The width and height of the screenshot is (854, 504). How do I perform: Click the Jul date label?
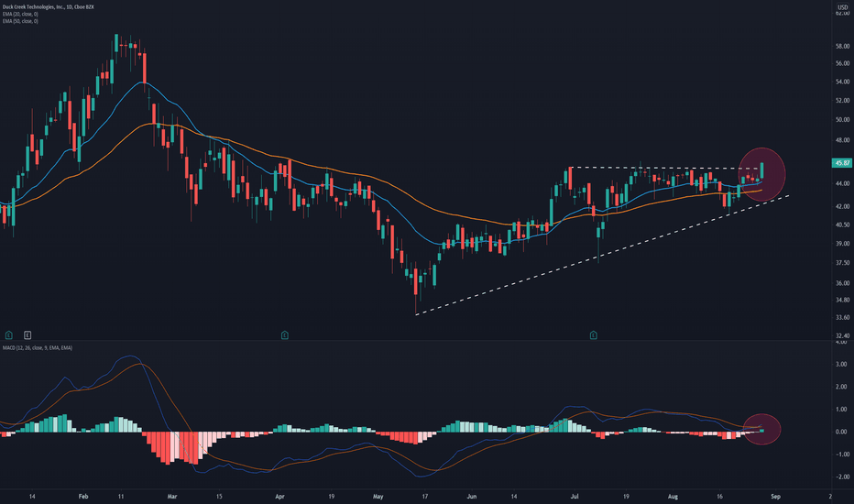tap(574, 497)
